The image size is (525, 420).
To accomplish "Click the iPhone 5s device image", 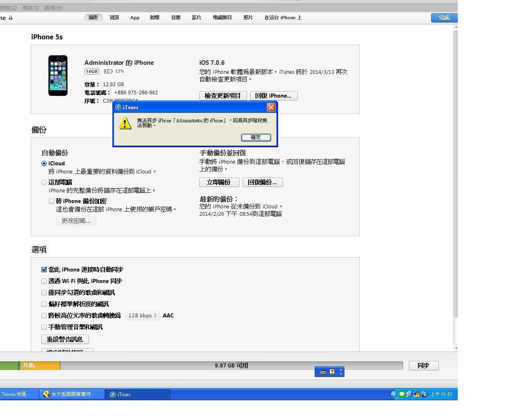I will [x=58, y=75].
